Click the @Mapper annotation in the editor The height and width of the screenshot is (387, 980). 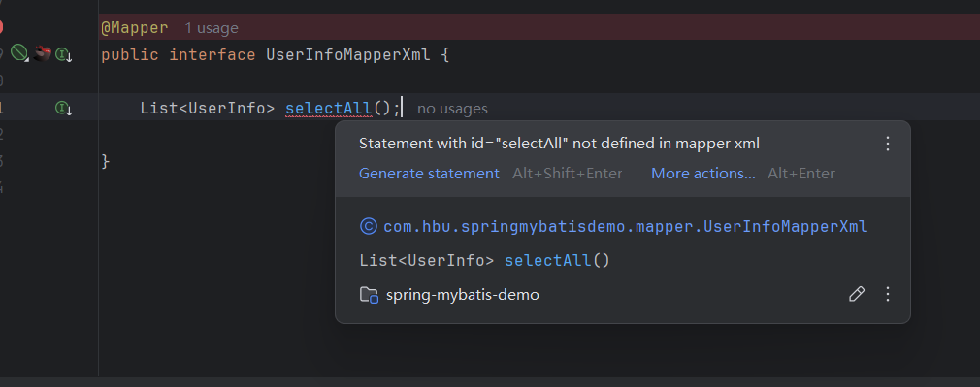134,27
